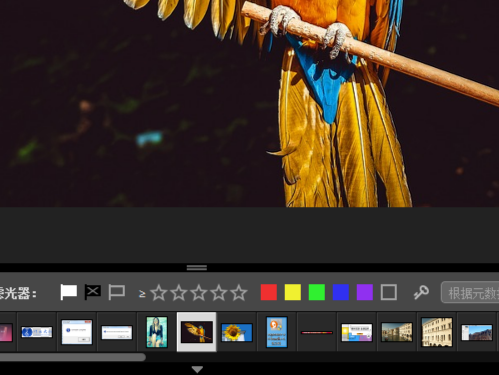499x375 pixels.
Task: Set filter to two stars rating
Action: (x=179, y=293)
